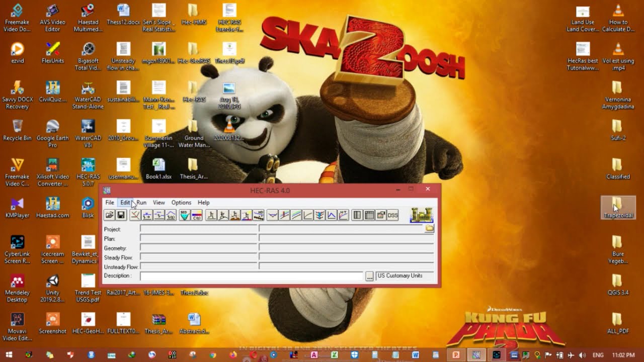644x362 pixels.
Task: Click the ENG language indicator in taskbar
Action: click(598, 355)
